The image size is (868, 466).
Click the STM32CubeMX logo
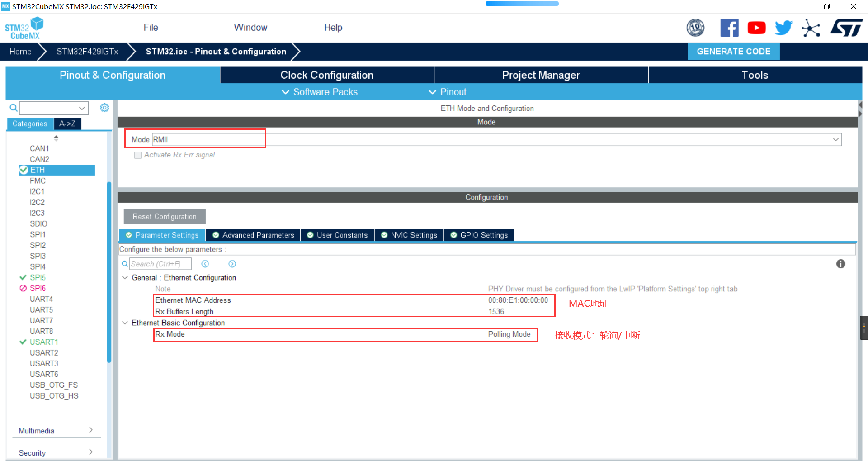[24, 29]
